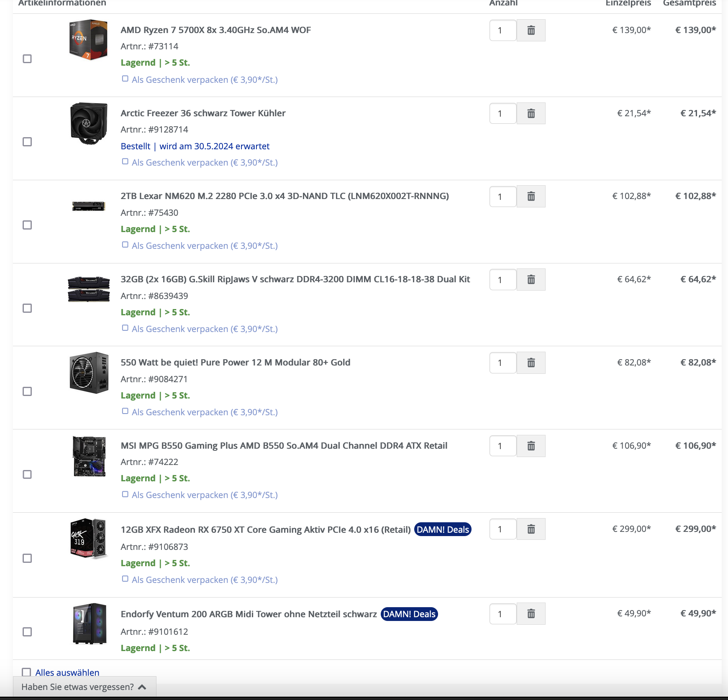The width and height of the screenshot is (728, 700).
Task: Focus quantity field for Lexar NM620 SSD
Action: coord(503,196)
